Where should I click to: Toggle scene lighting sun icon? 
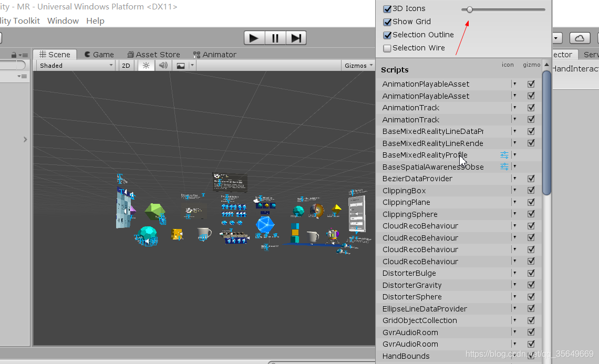point(146,66)
